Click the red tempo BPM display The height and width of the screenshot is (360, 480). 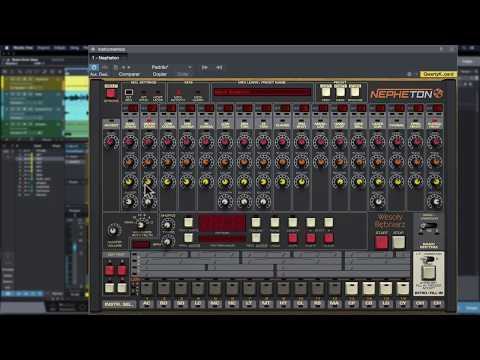pos(140,245)
